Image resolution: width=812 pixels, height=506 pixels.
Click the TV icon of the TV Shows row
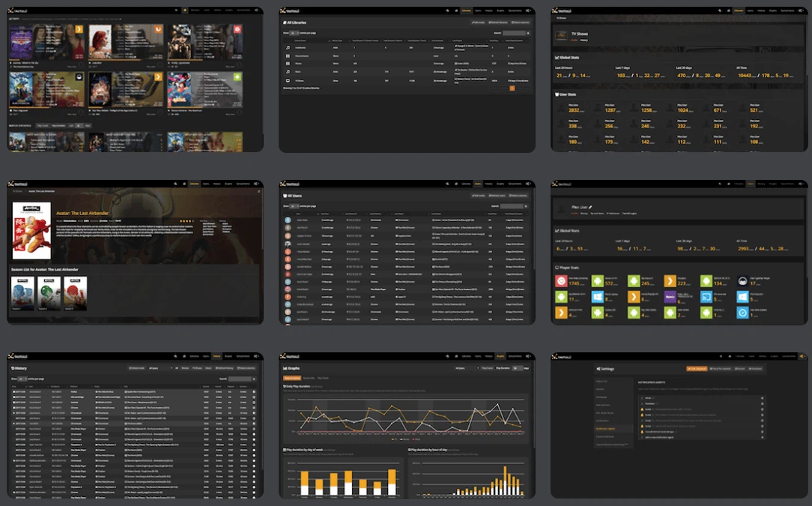(288, 80)
